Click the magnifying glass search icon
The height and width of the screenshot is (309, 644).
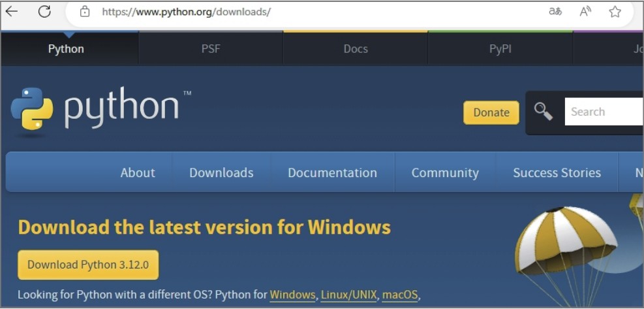[x=544, y=112]
